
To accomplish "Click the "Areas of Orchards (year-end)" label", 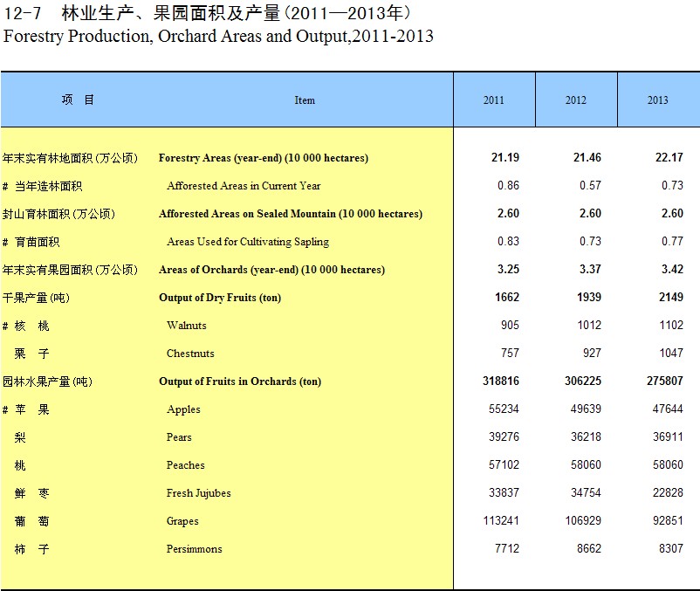I will pos(271,270).
